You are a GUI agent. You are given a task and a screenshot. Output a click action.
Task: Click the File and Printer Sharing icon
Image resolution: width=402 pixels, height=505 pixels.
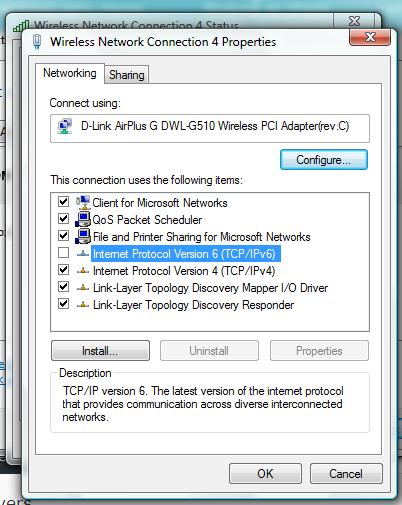pyautogui.click(x=83, y=236)
